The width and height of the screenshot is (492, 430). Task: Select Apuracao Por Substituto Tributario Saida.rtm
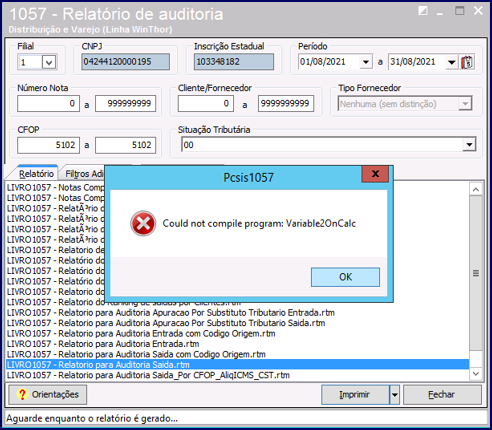pos(237,323)
